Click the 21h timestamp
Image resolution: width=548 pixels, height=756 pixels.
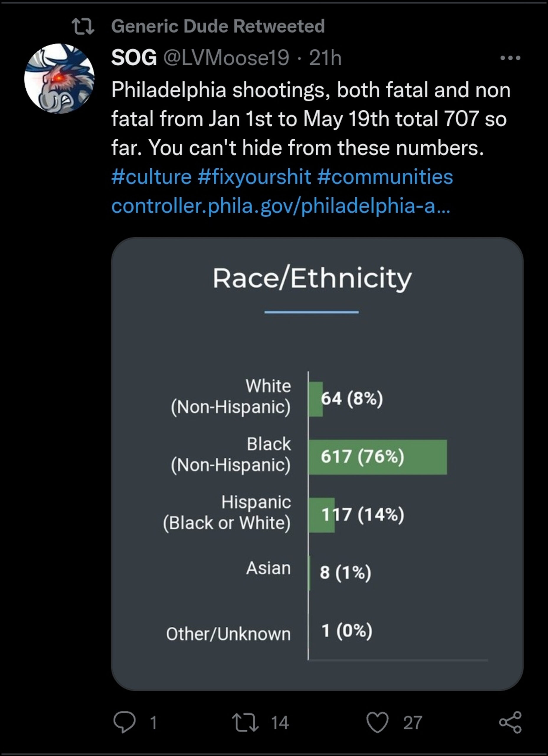(x=325, y=58)
